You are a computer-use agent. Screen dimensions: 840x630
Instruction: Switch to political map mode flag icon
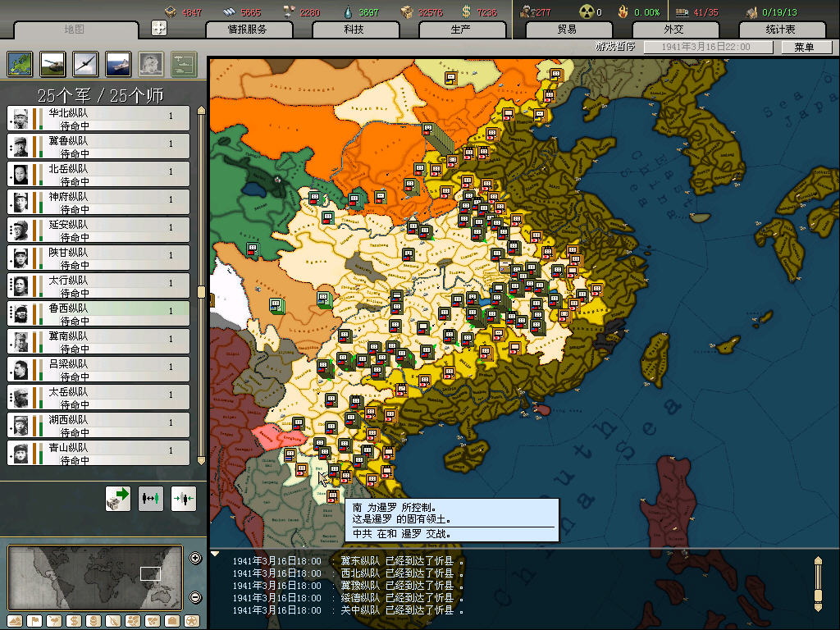point(34,621)
